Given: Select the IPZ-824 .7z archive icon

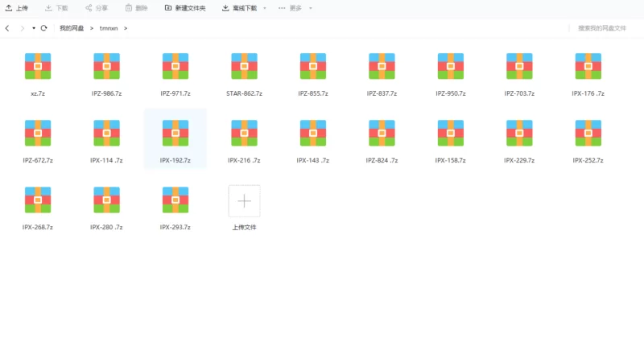Looking at the screenshot, I should [x=382, y=133].
